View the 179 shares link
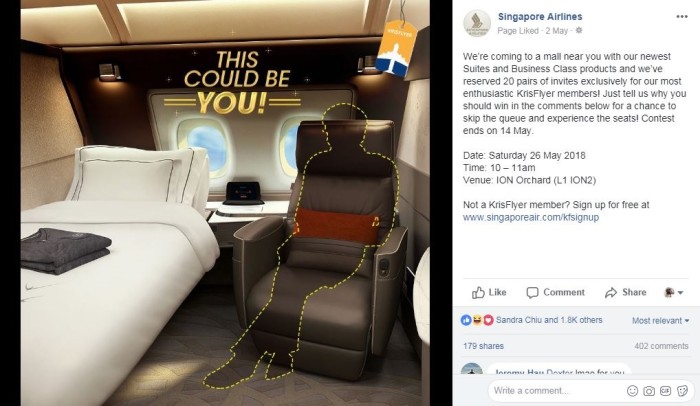The height and width of the screenshot is (406, 700). pyautogui.click(x=483, y=346)
